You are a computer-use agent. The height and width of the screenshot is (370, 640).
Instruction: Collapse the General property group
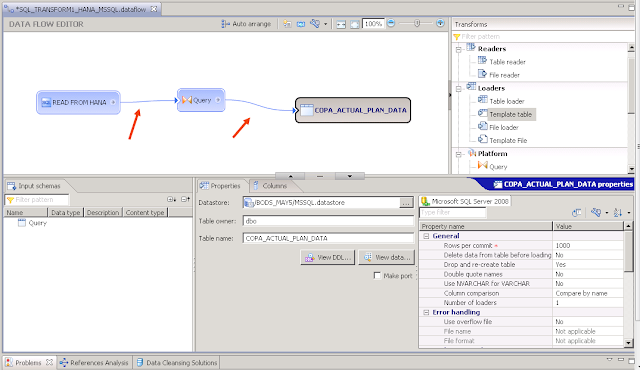(426, 236)
